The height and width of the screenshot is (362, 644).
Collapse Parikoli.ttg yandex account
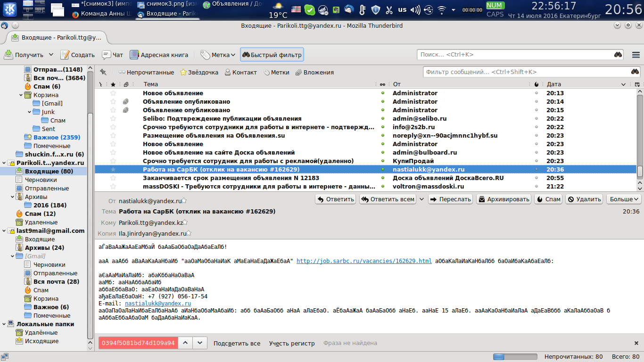pos(4,163)
